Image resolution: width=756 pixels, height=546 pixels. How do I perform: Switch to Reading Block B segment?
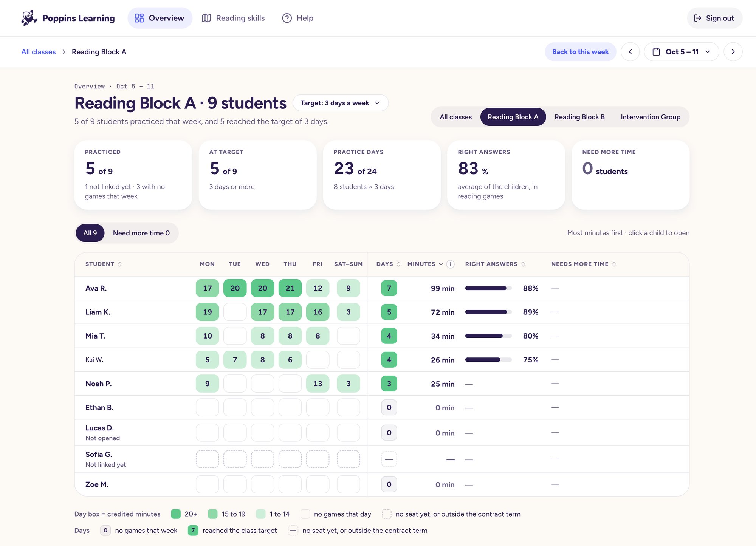pos(579,117)
